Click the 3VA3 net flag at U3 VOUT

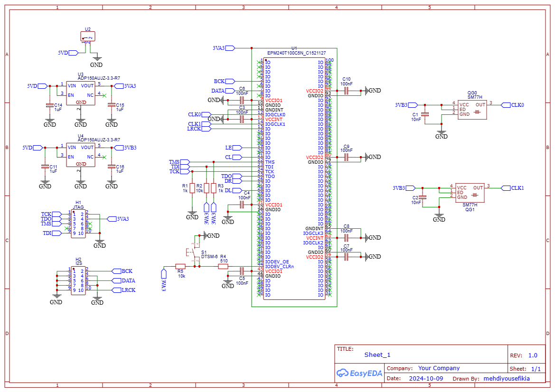[x=125, y=86]
